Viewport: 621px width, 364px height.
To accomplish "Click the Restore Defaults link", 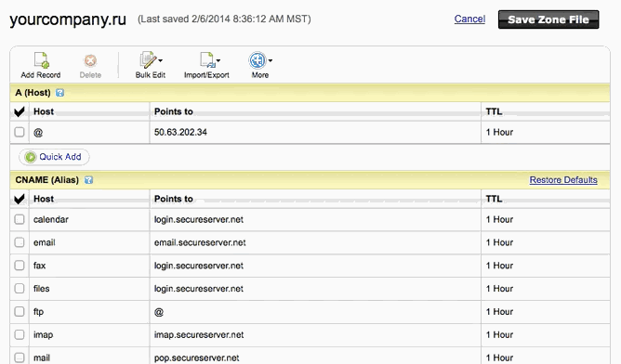I will click(x=563, y=180).
